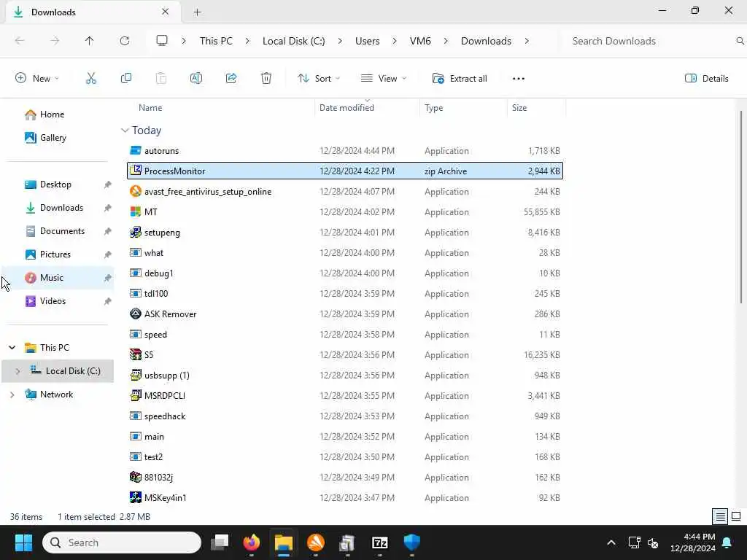Collapse This PC tree node
This screenshot has height=560, width=747.
pyautogui.click(x=12, y=348)
